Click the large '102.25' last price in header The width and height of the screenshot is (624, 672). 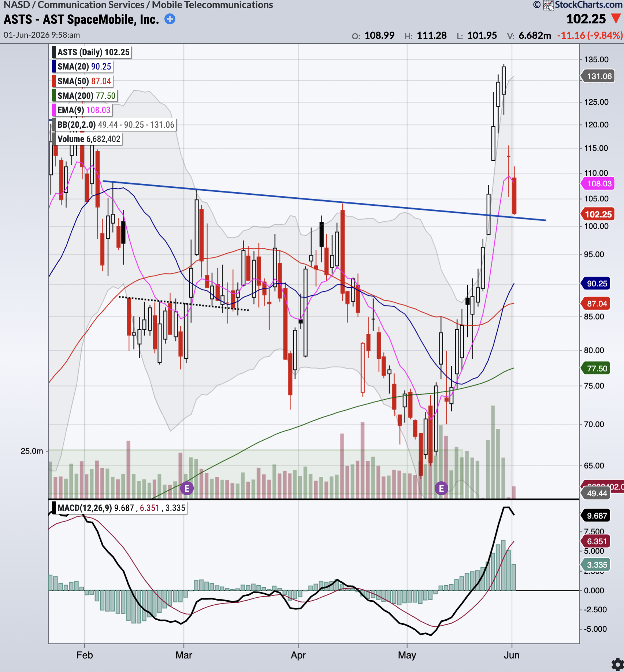(586, 19)
